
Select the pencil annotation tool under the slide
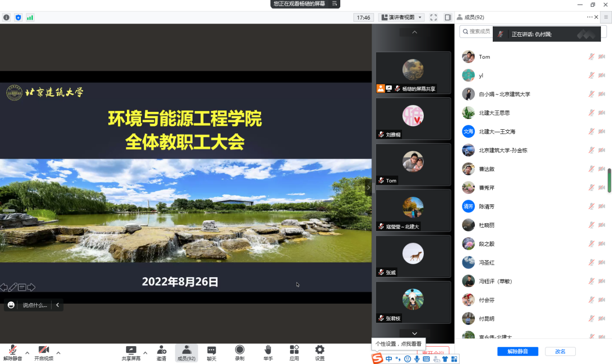12,287
